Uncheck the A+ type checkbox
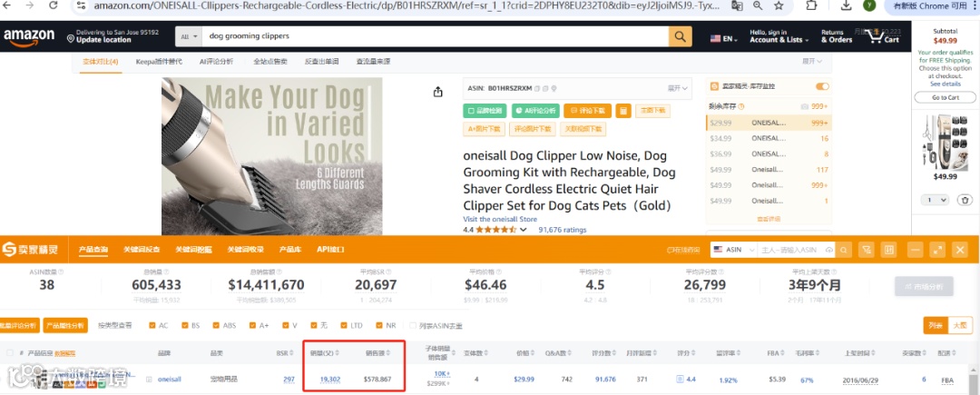Image resolution: width=980 pixels, height=395 pixels. [253, 326]
